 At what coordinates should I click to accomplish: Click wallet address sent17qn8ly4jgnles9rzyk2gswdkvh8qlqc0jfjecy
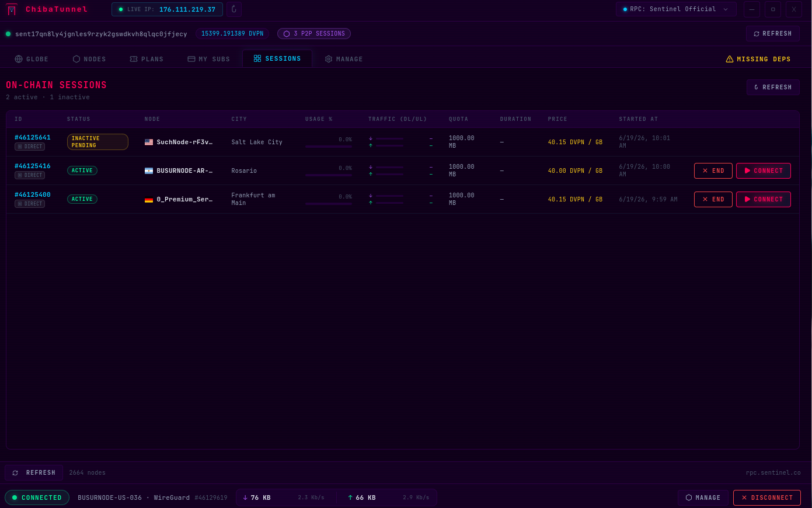coord(101,34)
